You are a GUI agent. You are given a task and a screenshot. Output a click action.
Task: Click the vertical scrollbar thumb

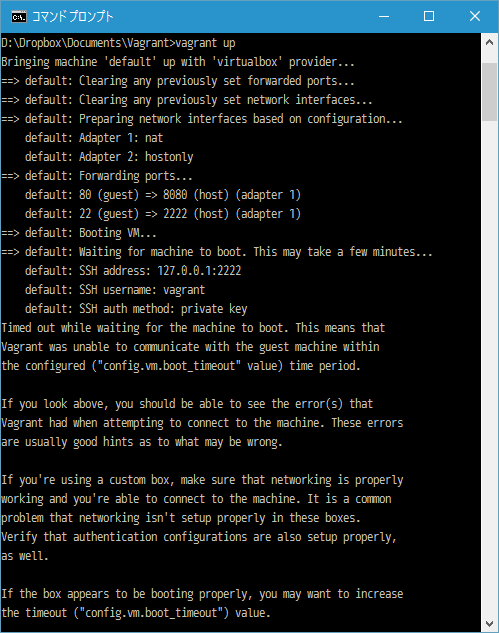pos(489,92)
